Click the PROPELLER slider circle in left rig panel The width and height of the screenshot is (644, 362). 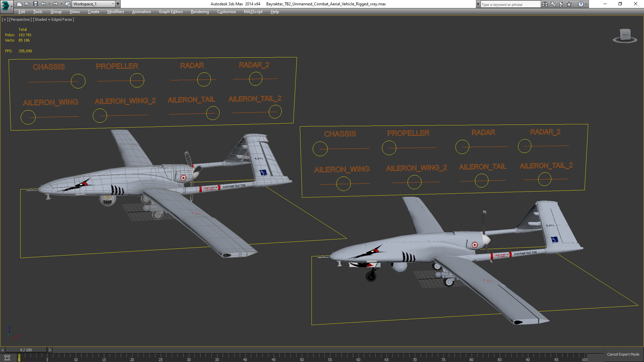coord(137,80)
